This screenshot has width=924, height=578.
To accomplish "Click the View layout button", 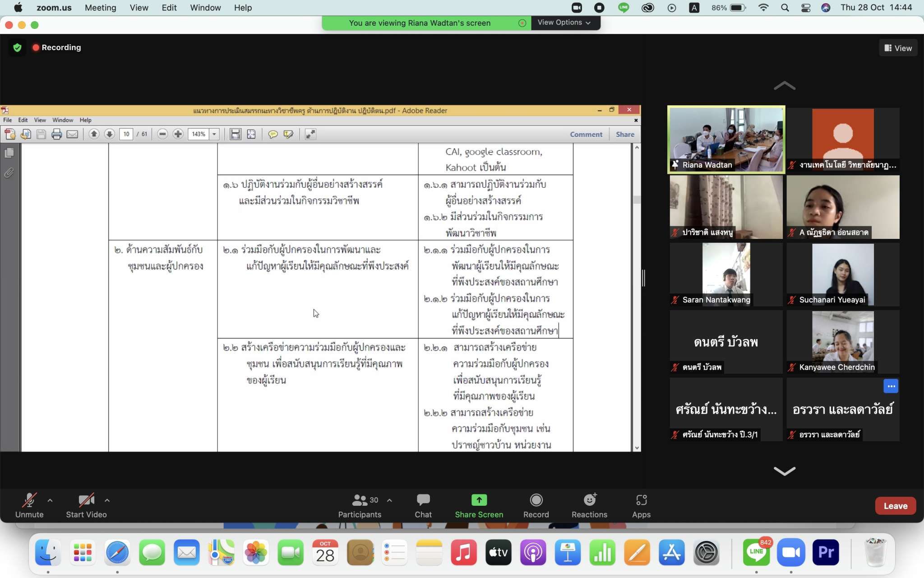I will (898, 48).
